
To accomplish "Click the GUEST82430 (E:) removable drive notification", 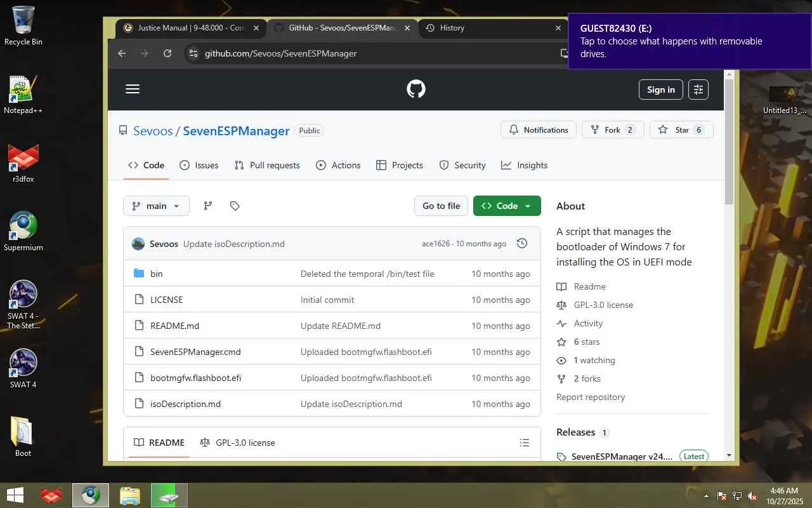I will pyautogui.click(x=690, y=41).
